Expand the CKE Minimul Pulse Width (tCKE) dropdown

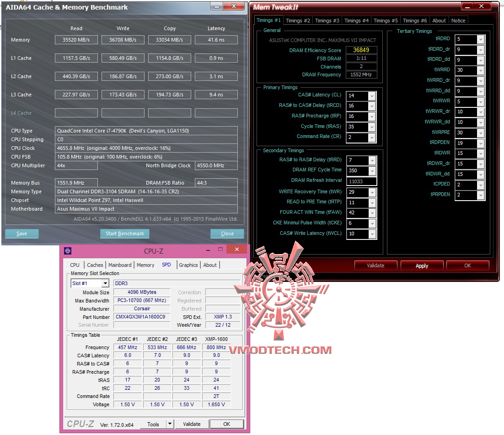[372, 223]
